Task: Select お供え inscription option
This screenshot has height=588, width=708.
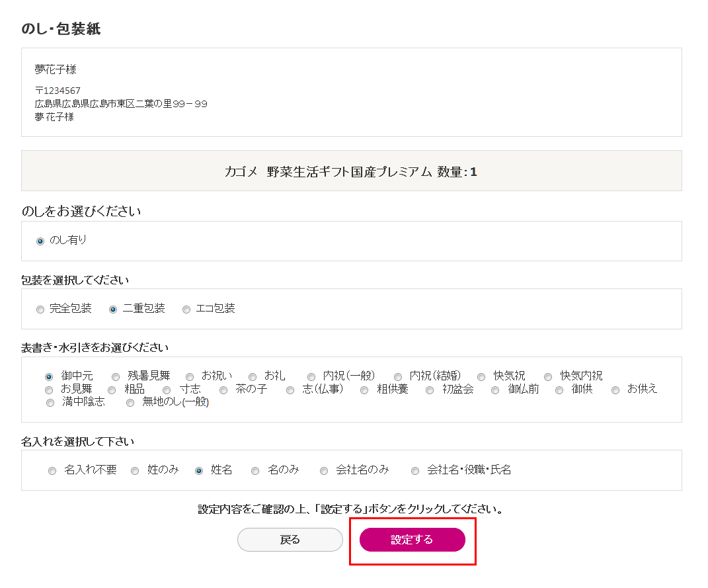Action: pos(615,390)
